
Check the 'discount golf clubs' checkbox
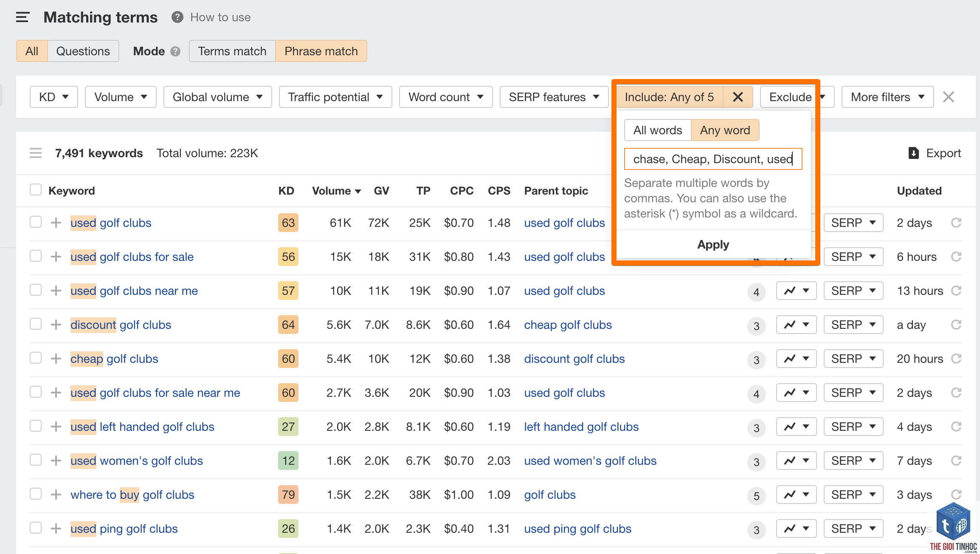click(36, 324)
